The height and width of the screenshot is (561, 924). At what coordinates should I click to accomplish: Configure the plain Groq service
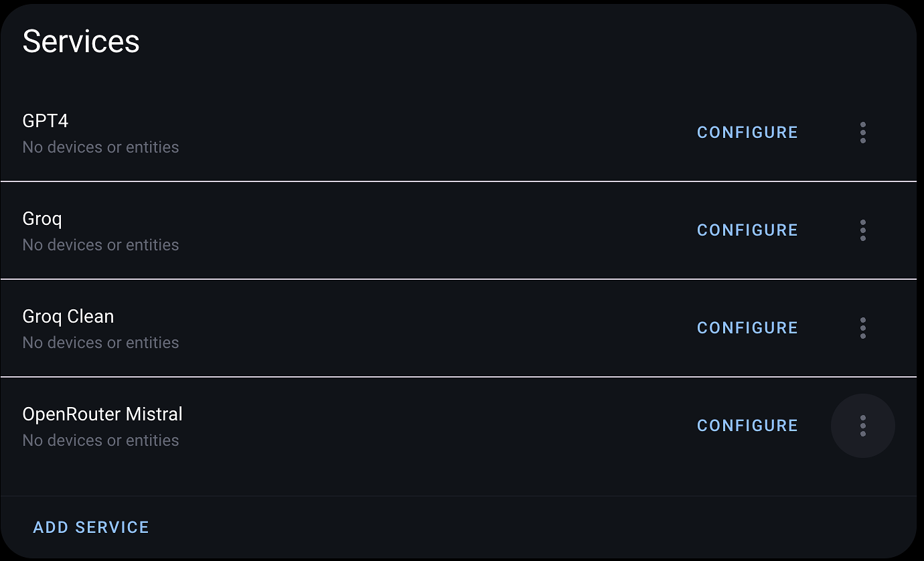tap(747, 230)
